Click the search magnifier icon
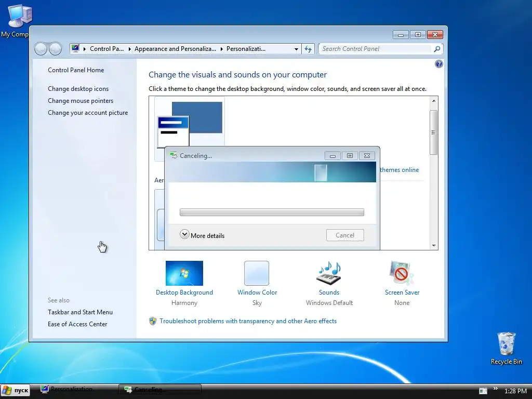Viewport: 532px width, 399px height. pyautogui.click(x=437, y=49)
